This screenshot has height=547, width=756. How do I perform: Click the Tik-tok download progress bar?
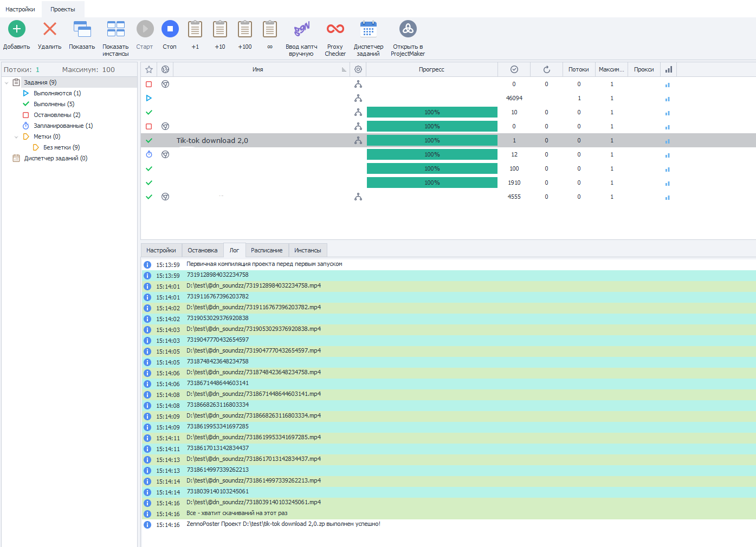coord(432,140)
